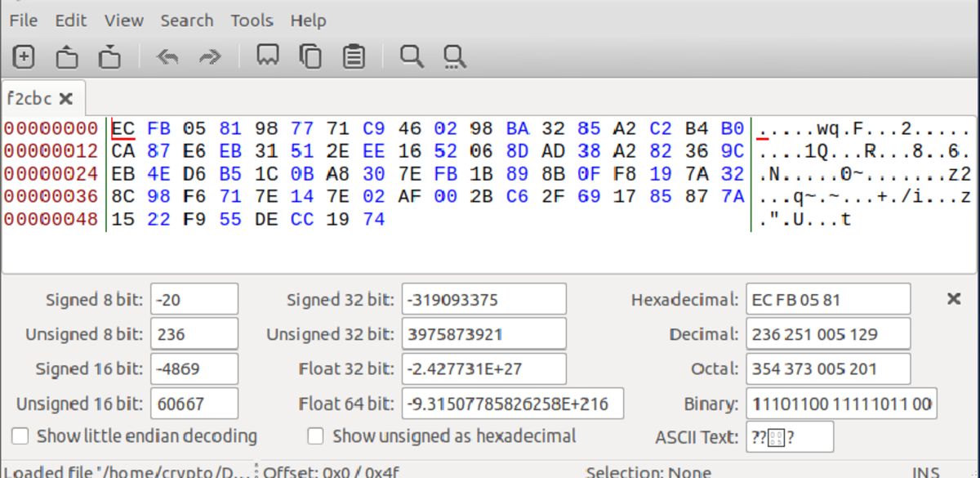Click the Selection: None status entry
Viewport: 980px width, 478px height.
648,471
